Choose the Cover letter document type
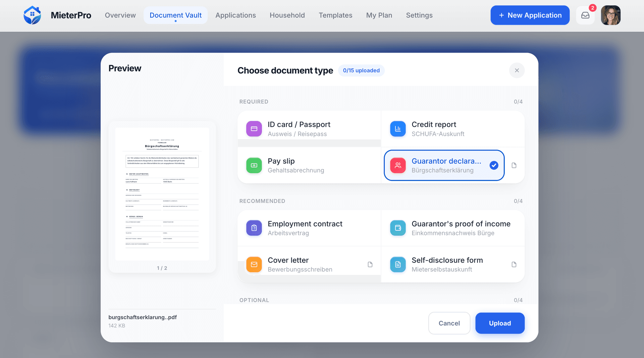This screenshot has height=358, width=644. (309, 264)
